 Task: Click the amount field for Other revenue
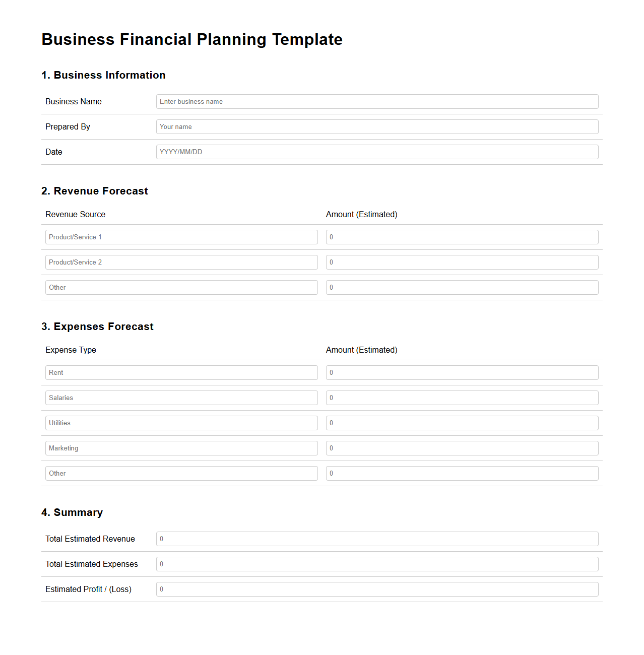462,287
